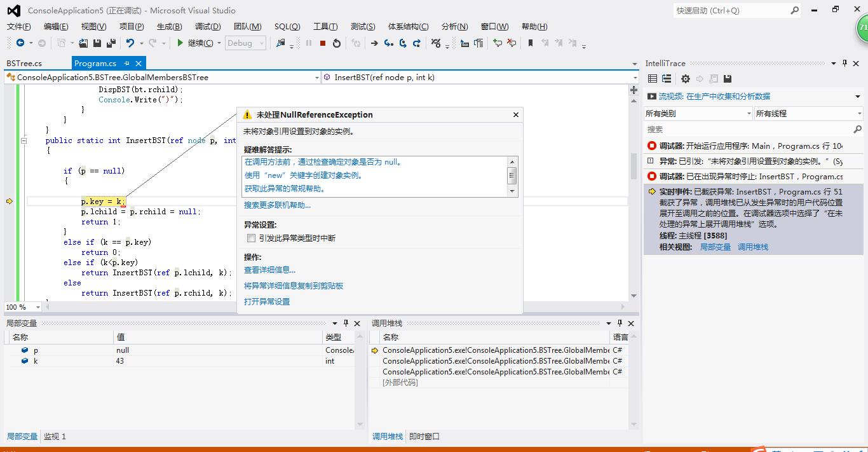Close the Program.cs tab
The width and height of the screenshot is (868, 452).
138,63
